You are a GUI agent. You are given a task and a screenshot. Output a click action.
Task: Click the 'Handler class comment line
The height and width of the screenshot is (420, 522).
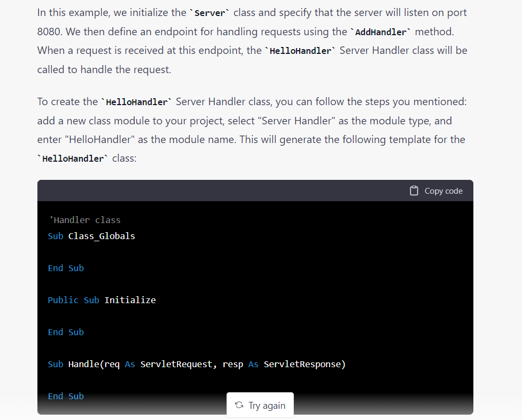[x=84, y=220]
